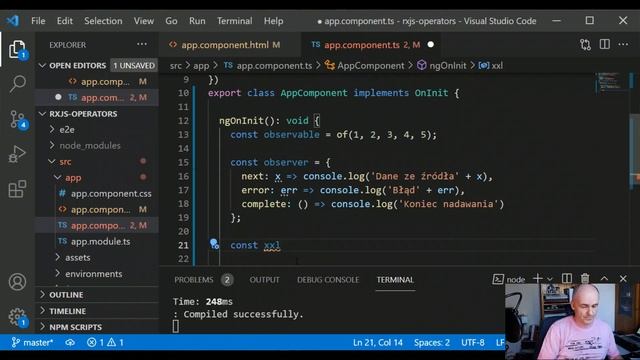The width and height of the screenshot is (640, 360).
Task: Synchronize changes cloud icon in status bar
Action: pos(70,342)
